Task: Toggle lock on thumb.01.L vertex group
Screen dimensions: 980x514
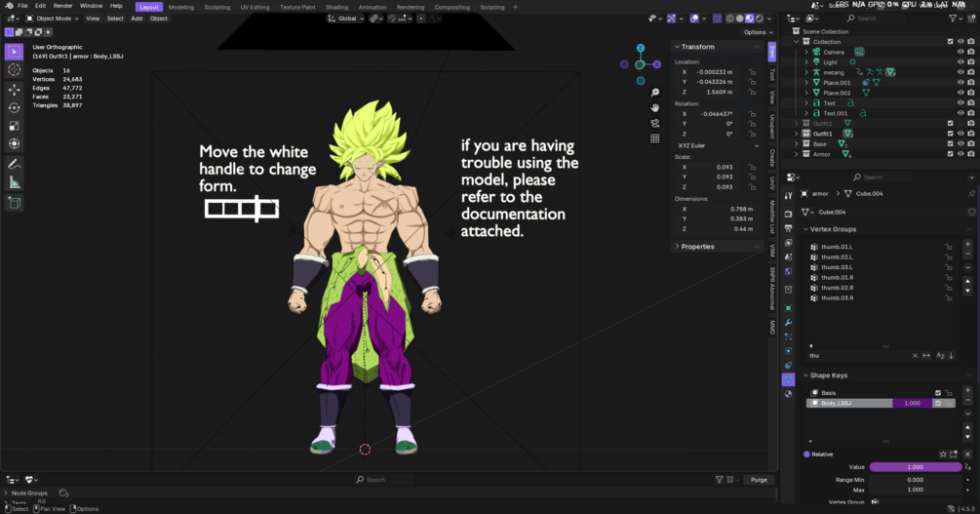Action: pos(948,247)
